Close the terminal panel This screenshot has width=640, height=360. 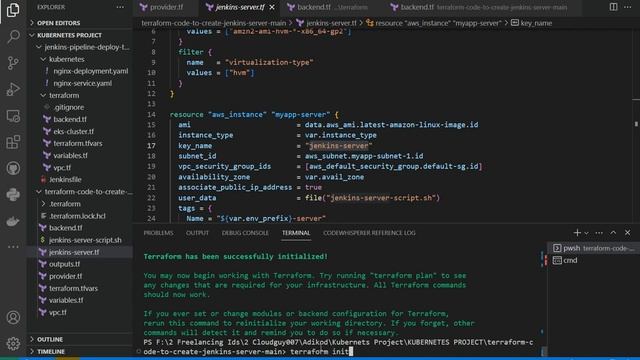627,233
